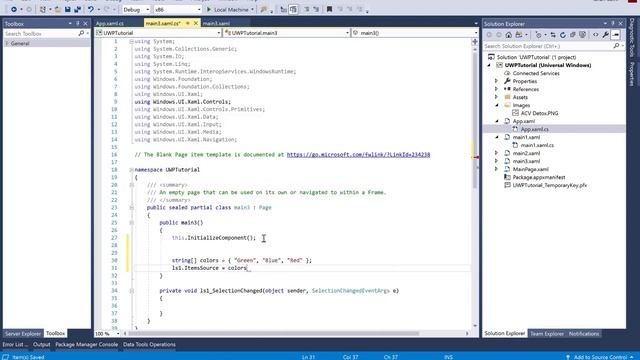The width and height of the screenshot is (640, 360).
Task: Switch to the App.xaml.cs editor tab
Action: [110, 24]
